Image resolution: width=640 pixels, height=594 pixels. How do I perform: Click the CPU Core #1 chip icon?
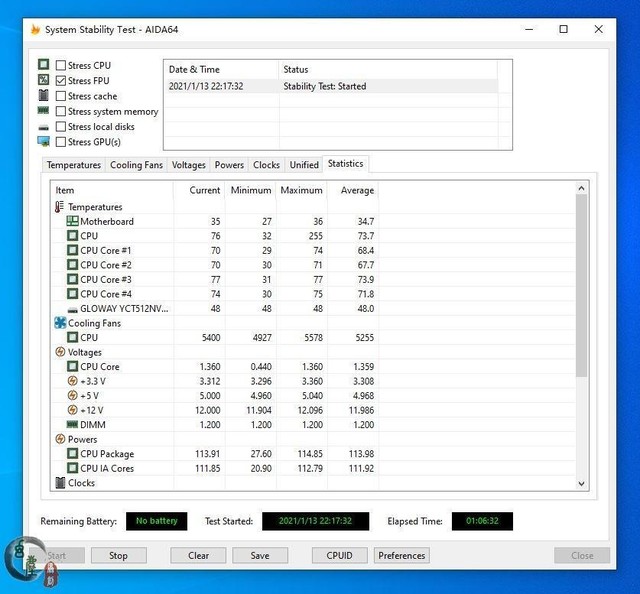coord(72,250)
